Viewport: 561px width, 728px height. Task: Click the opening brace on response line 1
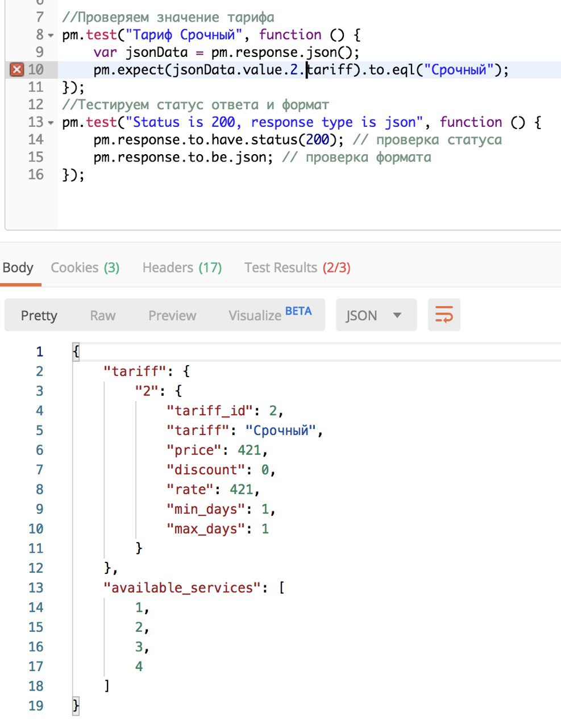tap(76, 351)
